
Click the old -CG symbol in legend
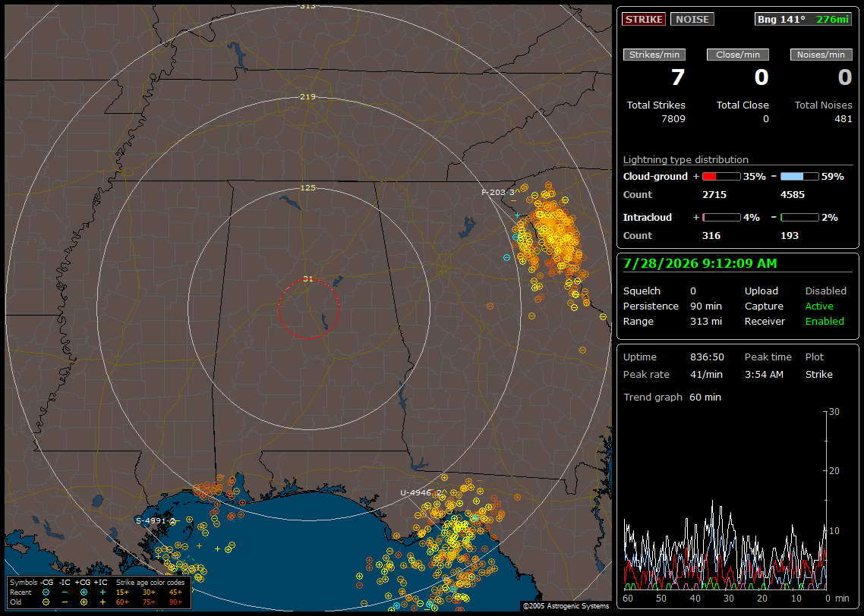point(46,602)
